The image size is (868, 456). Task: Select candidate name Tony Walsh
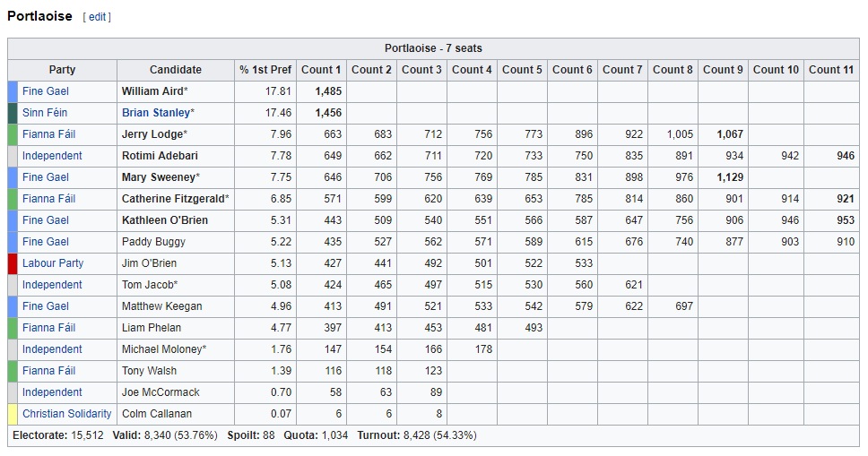(x=149, y=371)
